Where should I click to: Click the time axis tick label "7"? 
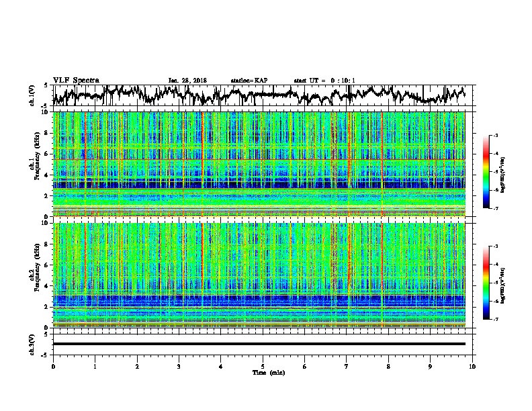(x=347, y=367)
